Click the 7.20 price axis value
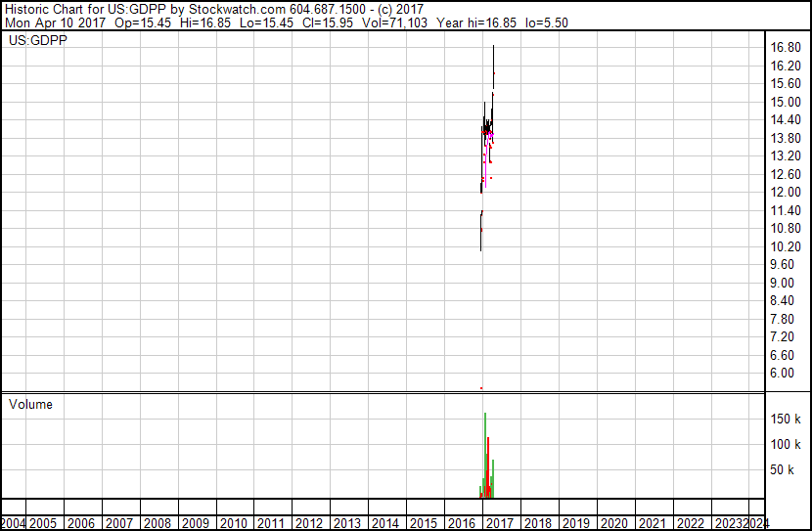Viewport: 812px width, 531px height. [782, 337]
